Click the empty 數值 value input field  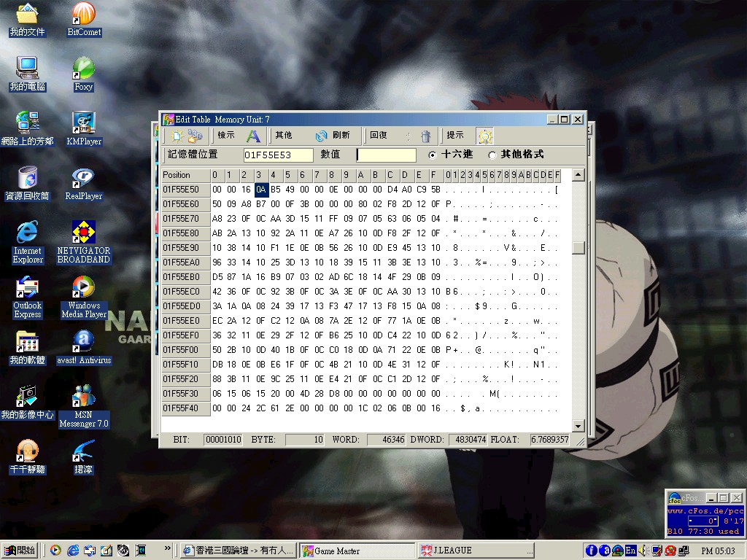pyautogui.click(x=387, y=155)
